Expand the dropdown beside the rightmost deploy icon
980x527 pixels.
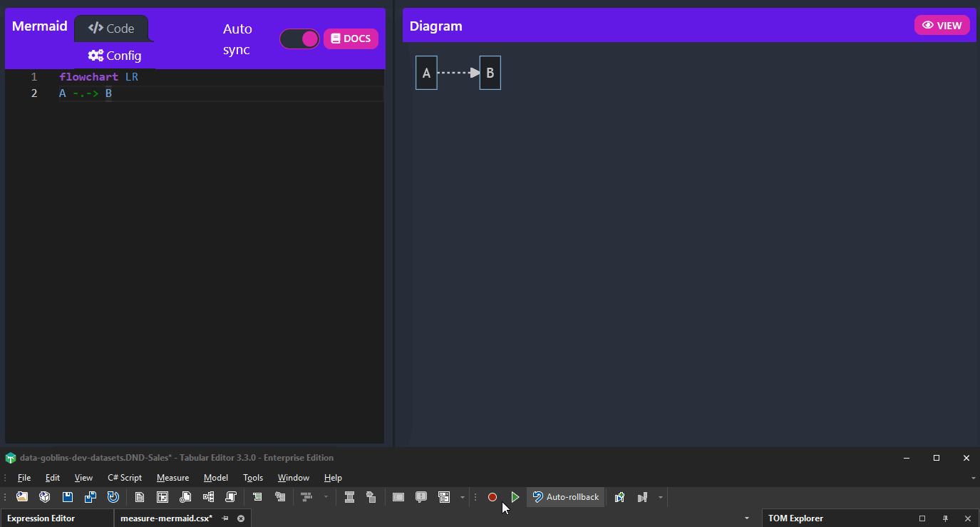coord(660,497)
